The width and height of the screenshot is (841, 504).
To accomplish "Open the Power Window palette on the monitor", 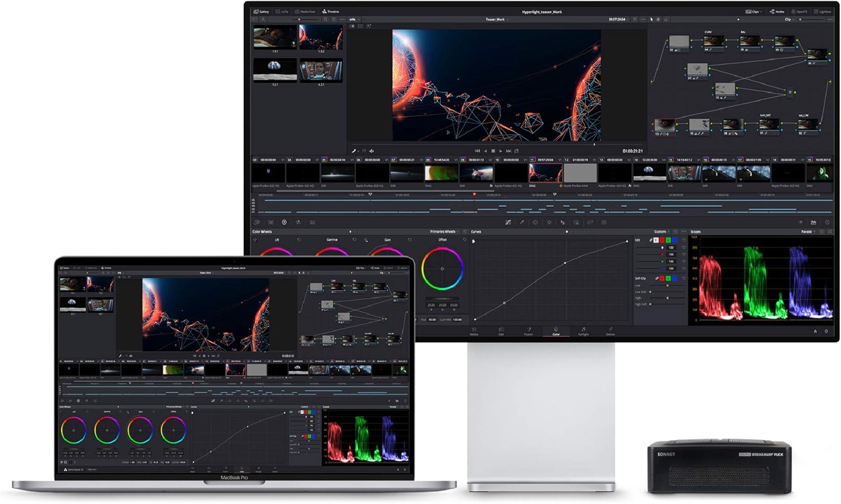I will pyautogui.click(x=535, y=223).
